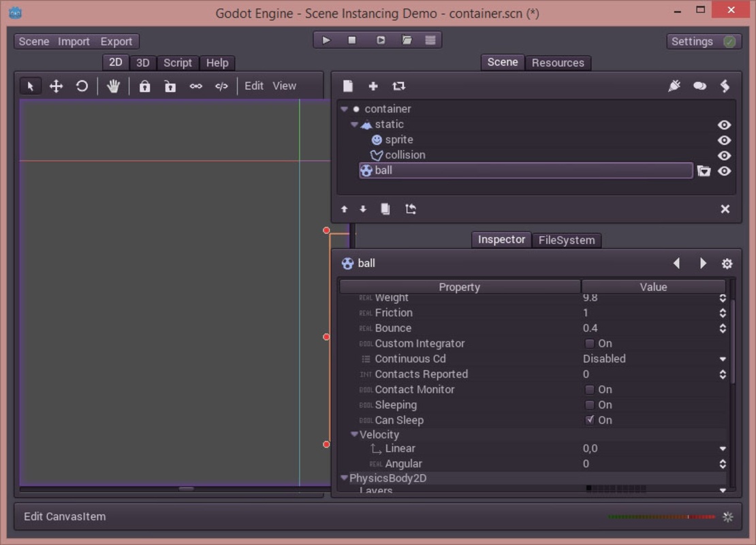The height and width of the screenshot is (545, 756).
Task: Switch to the Resources tab
Action: (558, 63)
